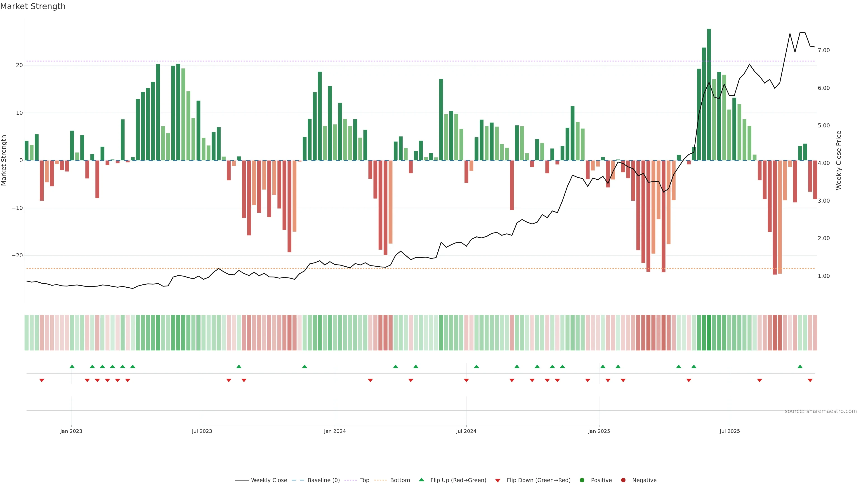The image size is (868, 488).
Task: Click the dark red Negative circle legend icon
Action: 623,480
